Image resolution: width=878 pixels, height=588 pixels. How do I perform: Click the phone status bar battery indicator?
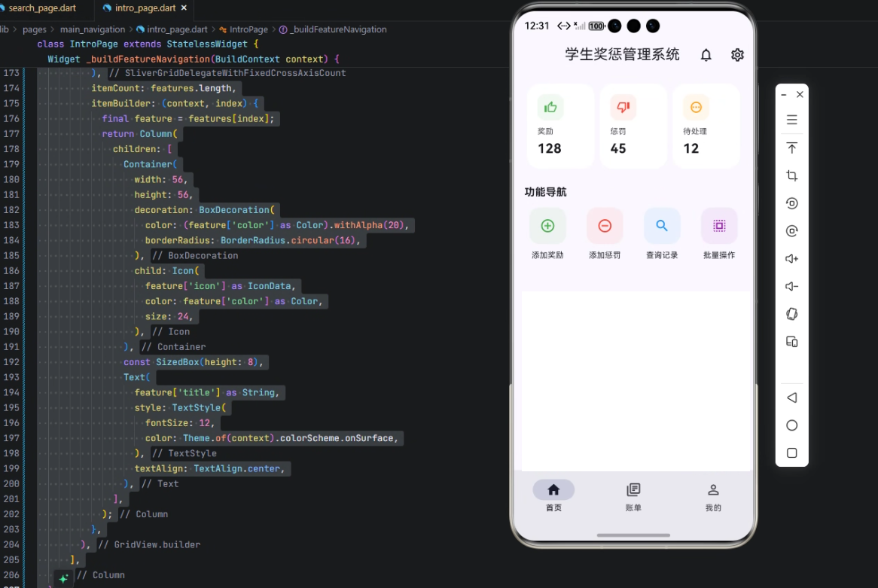pyautogui.click(x=596, y=26)
